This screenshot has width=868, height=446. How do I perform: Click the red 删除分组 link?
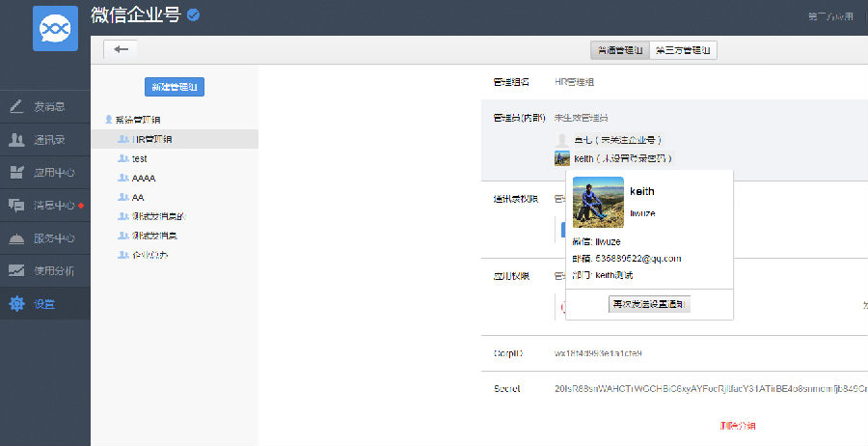(x=738, y=426)
